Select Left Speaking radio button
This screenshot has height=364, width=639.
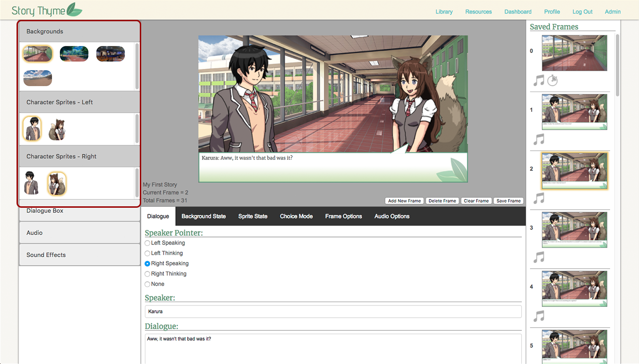pyautogui.click(x=147, y=243)
